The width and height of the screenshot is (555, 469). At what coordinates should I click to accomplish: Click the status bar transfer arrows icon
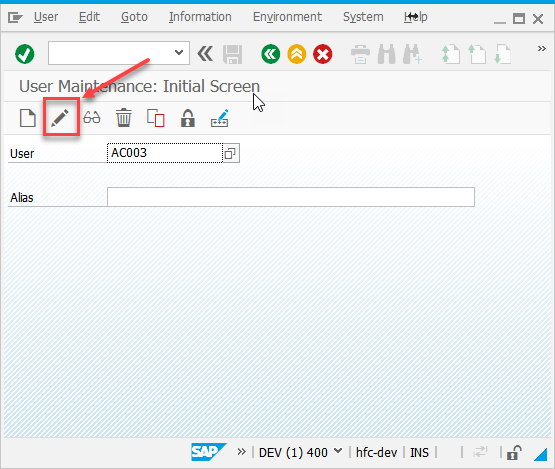coord(481,452)
